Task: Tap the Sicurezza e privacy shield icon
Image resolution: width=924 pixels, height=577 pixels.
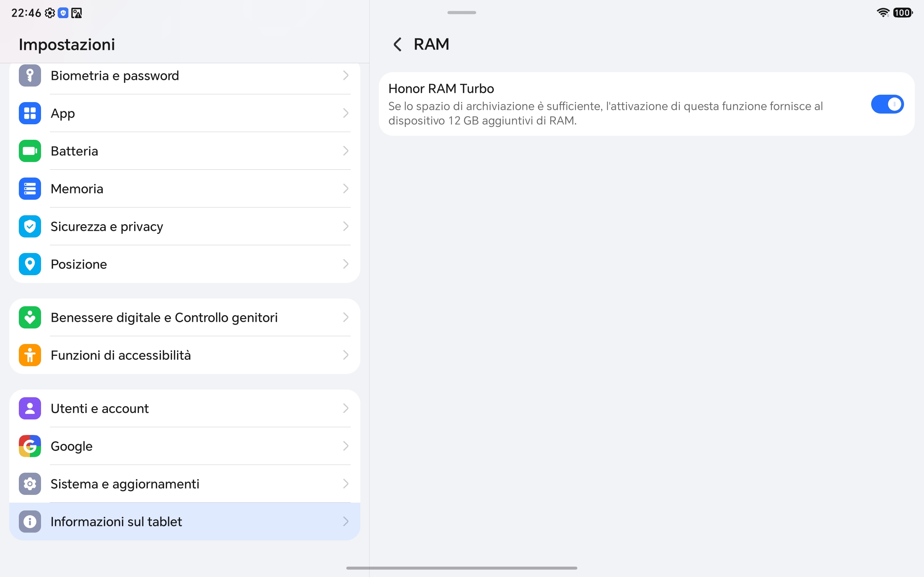Action: click(30, 227)
